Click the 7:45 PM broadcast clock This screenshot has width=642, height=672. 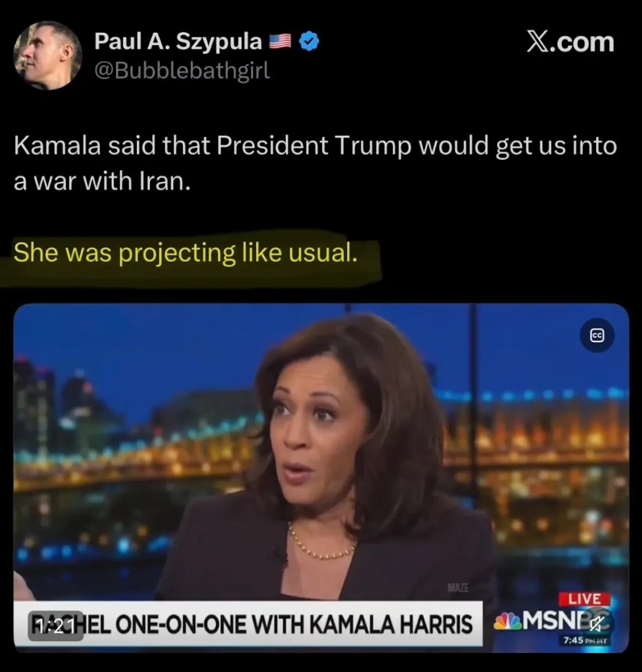pos(585,640)
